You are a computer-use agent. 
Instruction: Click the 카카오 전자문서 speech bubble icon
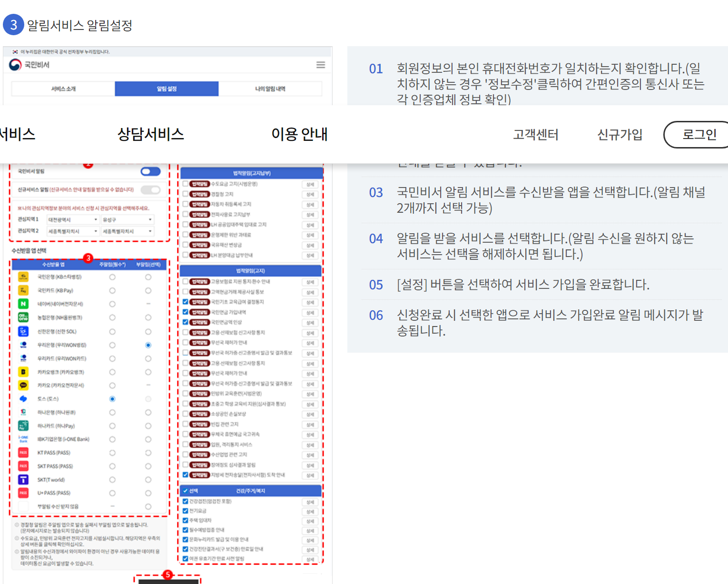23,385
